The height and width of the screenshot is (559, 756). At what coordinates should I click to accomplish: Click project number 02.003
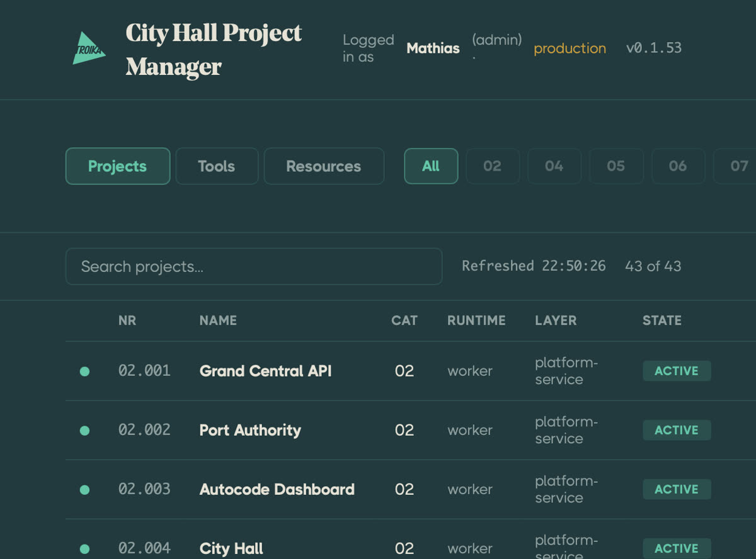[x=144, y=489]
